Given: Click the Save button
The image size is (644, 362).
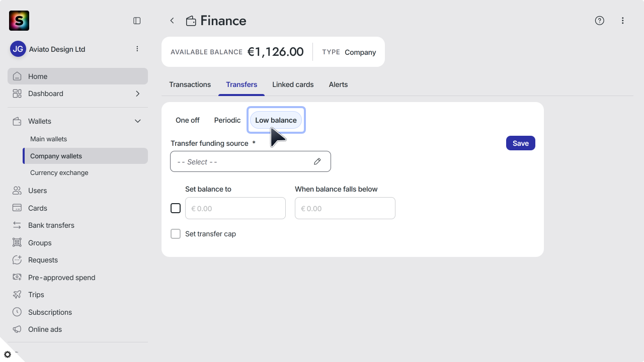Looking at the screenshot, I should [521, 143].
